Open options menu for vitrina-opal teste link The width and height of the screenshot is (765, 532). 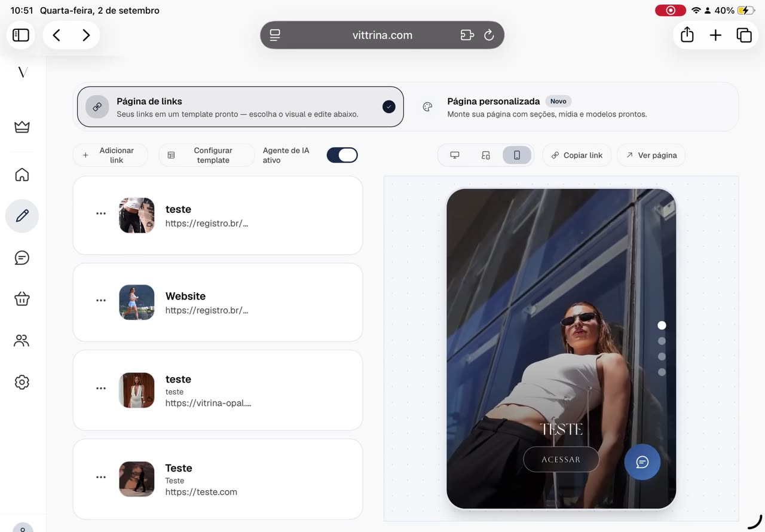click(x=101, y=388)
